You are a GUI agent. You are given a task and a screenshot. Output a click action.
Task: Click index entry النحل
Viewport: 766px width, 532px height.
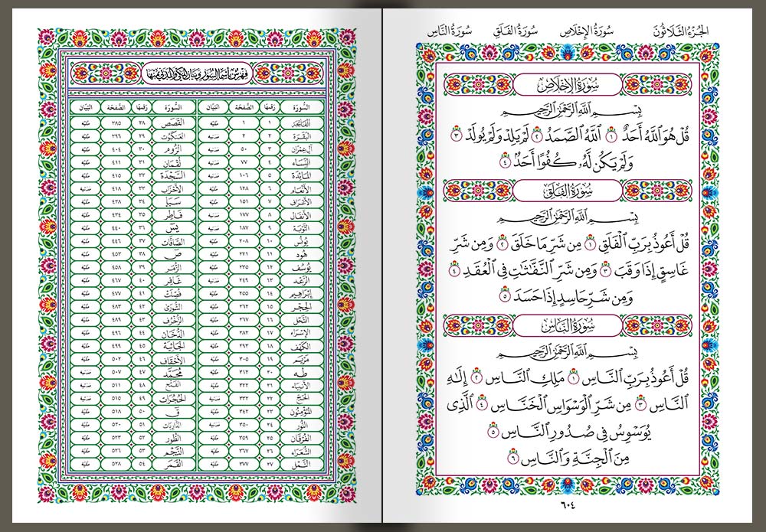point(302,321)
